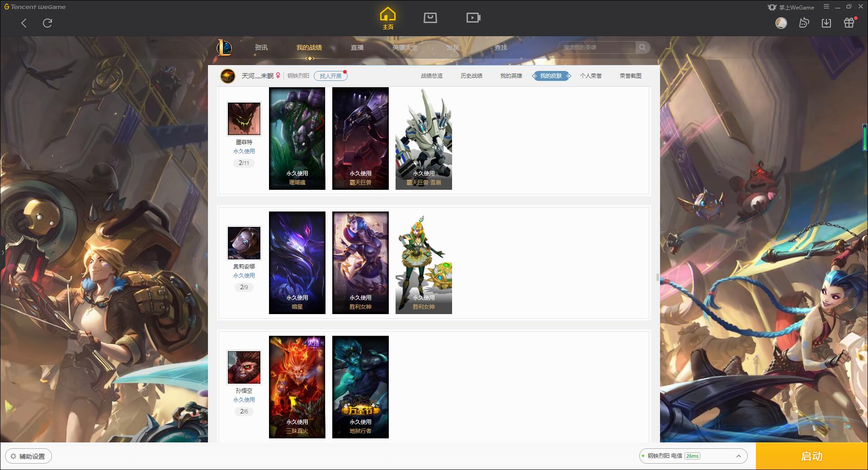The height and width of the screenshot is (470, 868).
Task: Click the 奥莉安娜 champion portrait
Action: 244,243
